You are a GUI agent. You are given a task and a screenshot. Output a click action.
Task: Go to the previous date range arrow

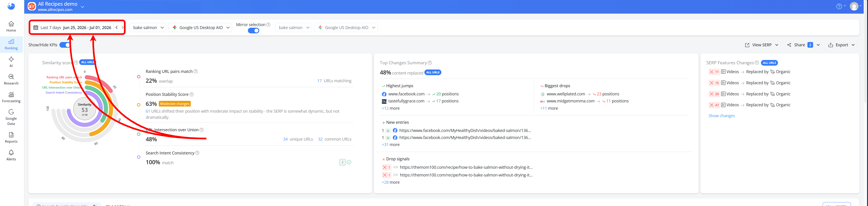pyautogui.click(x=117, y=28)
